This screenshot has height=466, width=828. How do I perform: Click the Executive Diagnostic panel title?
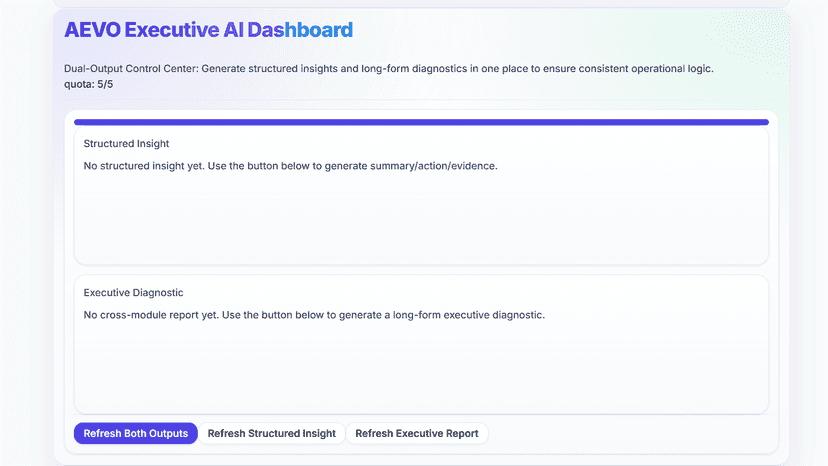134,292
